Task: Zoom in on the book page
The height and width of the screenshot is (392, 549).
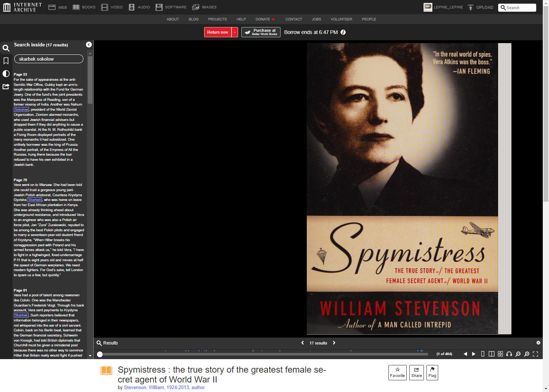Action: [x=527, y=354]
